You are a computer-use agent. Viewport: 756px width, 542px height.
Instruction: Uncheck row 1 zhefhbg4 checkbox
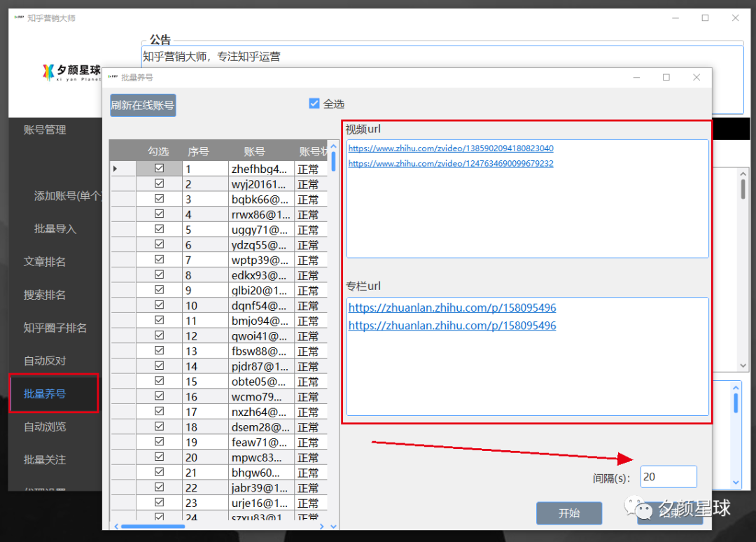(x=159, y=168)
